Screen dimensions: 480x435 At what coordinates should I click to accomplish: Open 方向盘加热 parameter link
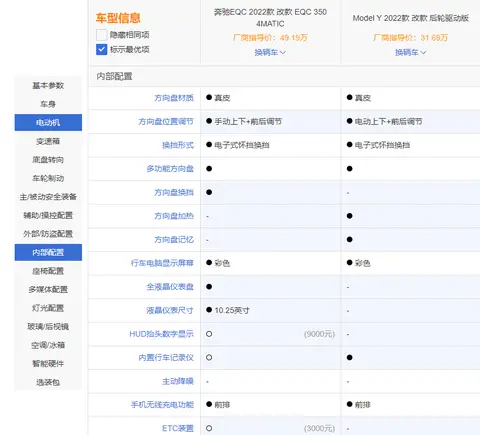[x=174, y=216]
